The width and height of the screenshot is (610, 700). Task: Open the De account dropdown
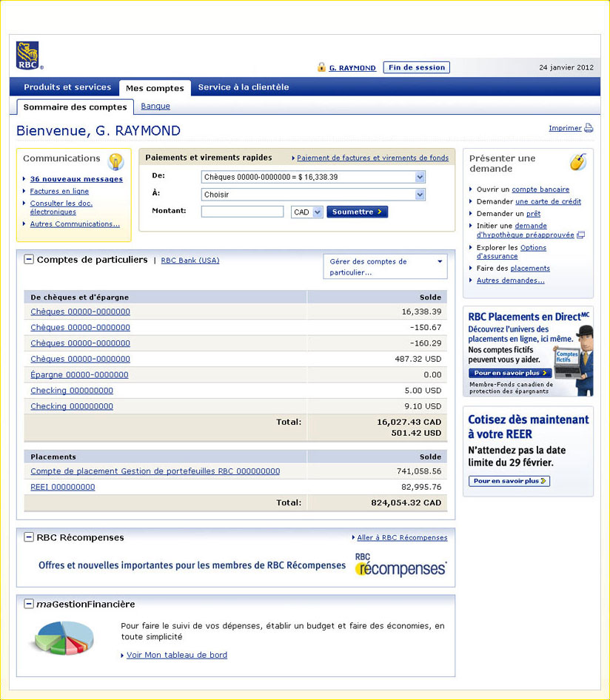click(313, 177)
